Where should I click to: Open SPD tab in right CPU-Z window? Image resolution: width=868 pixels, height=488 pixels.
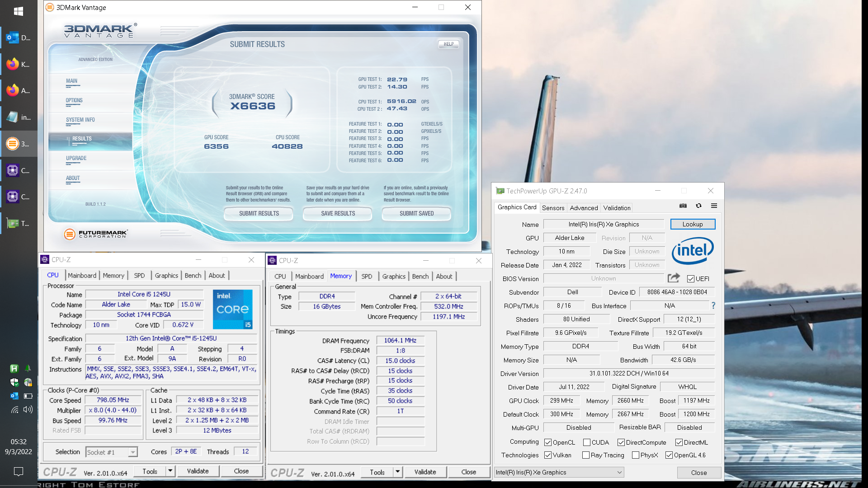pos(367,276)
